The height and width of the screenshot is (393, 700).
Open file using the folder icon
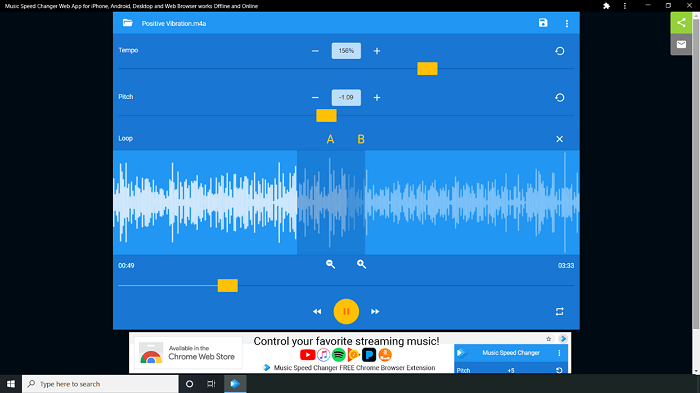128,23
